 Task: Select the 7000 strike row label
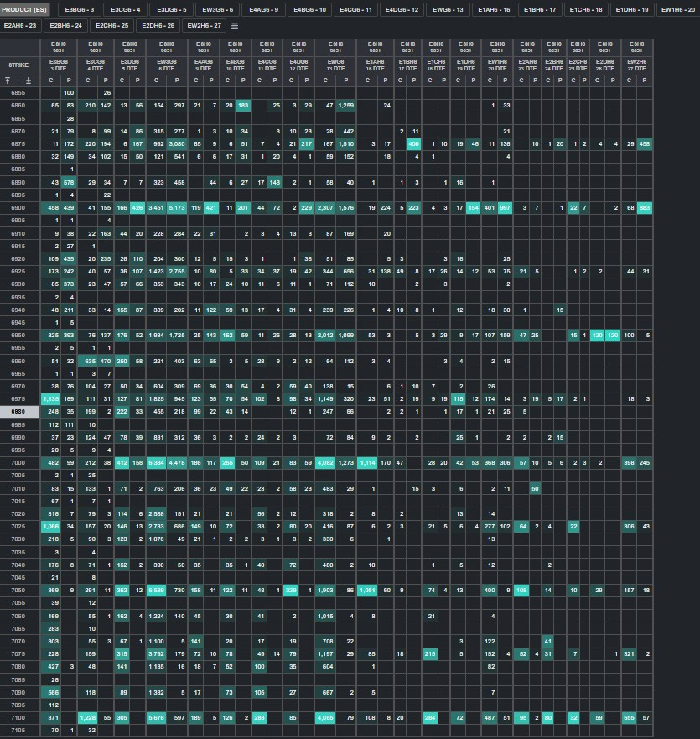click(18, 463)
